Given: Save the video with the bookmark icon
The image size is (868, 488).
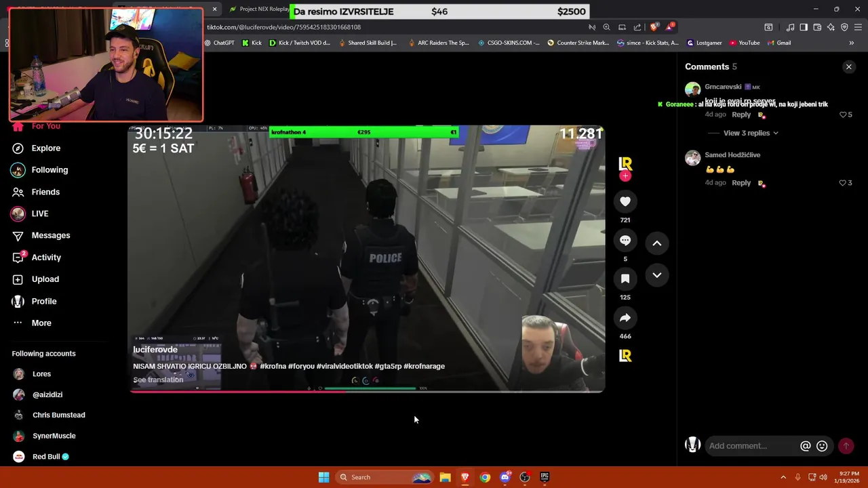Looking at the screenshot, I should tap(625, 279).
